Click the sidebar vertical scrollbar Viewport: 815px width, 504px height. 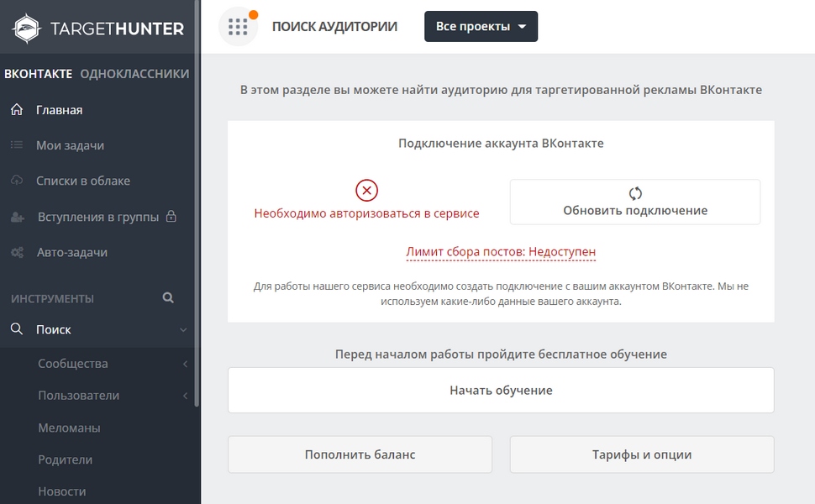point(197,202)
